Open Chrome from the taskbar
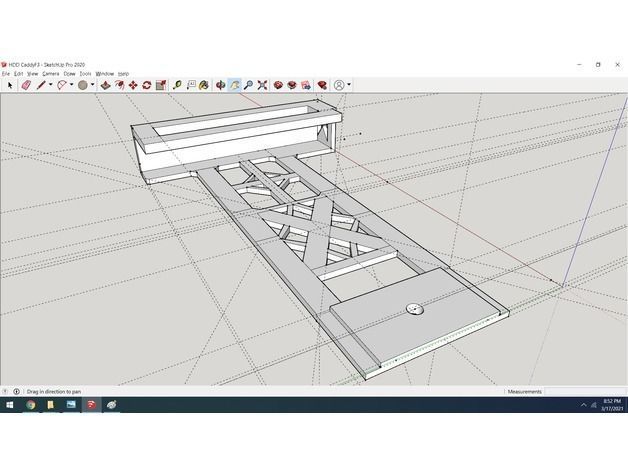 click(30, 405)
